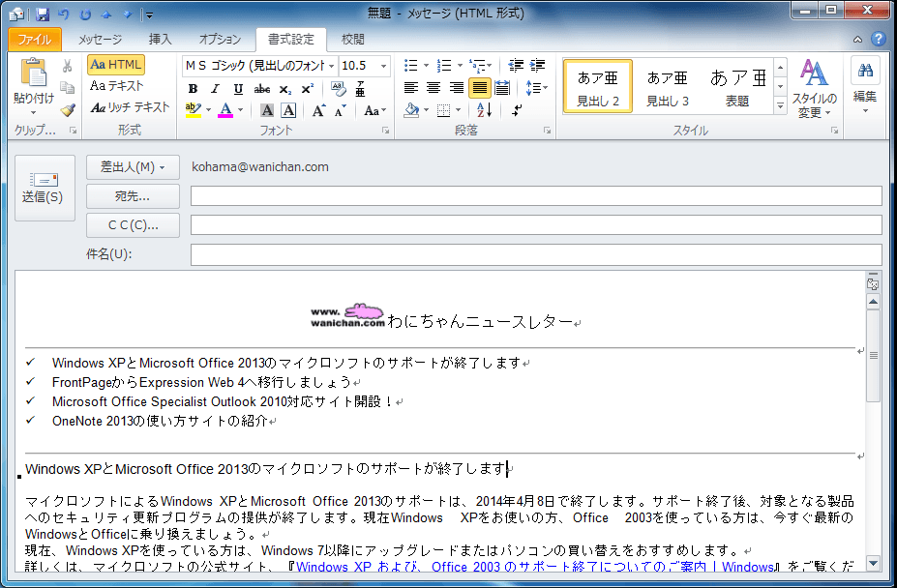Apply the magenta font color
The width and height of the screenshot is (897, 588).
tap(226, 110)
